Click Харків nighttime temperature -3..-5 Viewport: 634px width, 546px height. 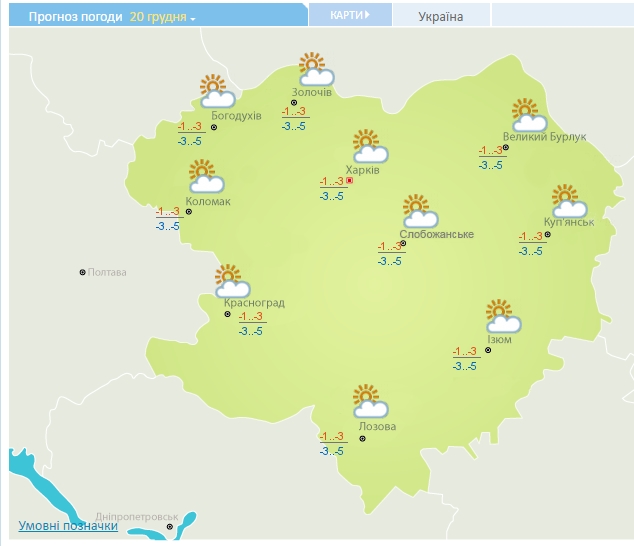point(332,196)
